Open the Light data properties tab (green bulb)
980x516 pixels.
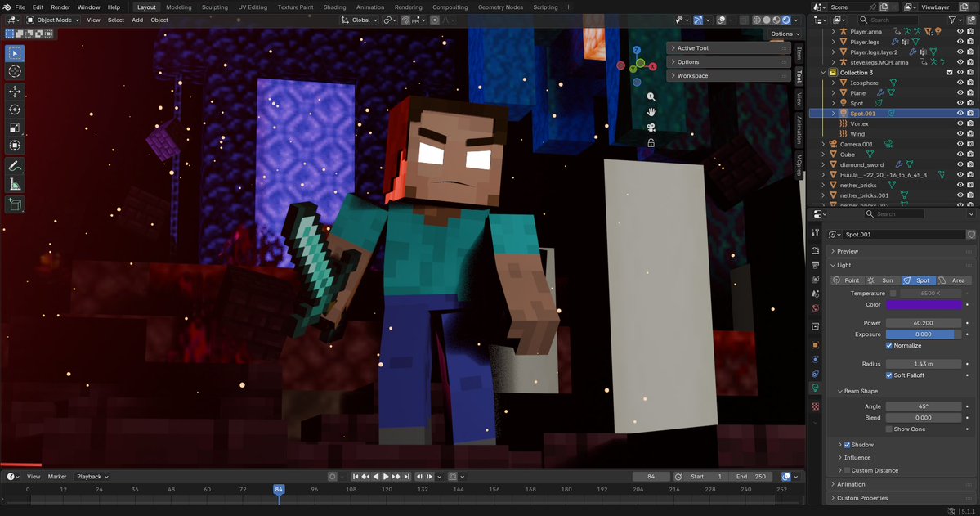(815, 388)
